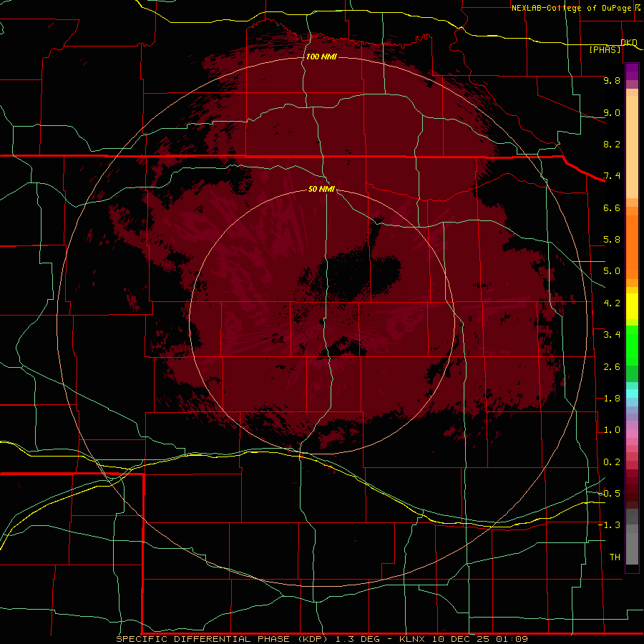
Task: Click the 50 NMI range ring label
Action: [321, 189]
